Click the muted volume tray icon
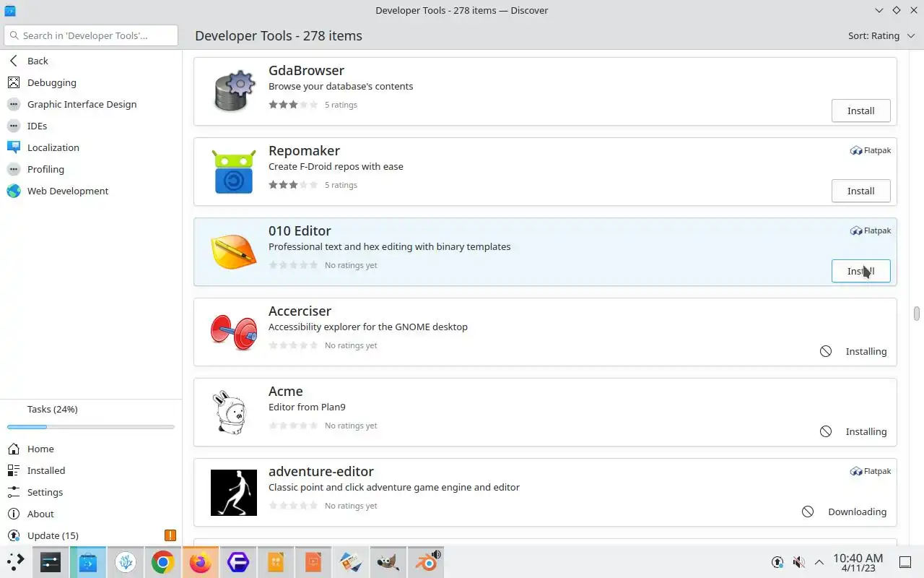 pos(798,562)
